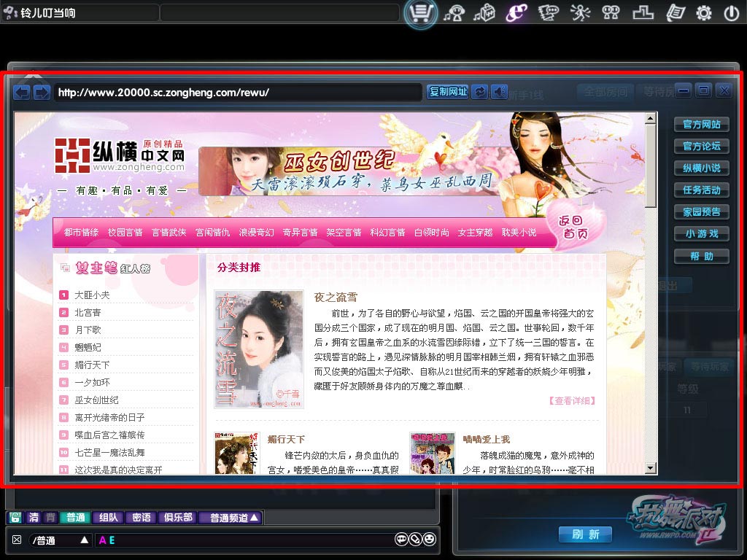The height and width of the screenshot is (560, 747).
Task: Open the ranking podium icon
Action: point(643,13)
